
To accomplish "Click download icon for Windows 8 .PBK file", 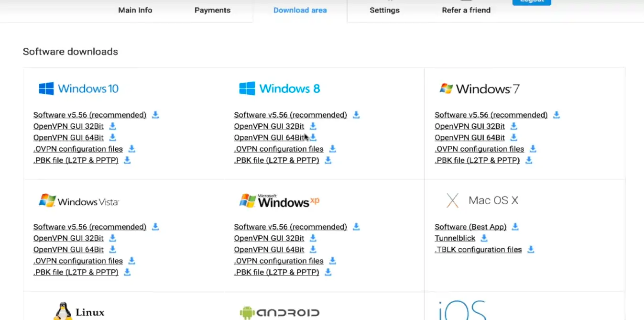I will coord(328,160).
